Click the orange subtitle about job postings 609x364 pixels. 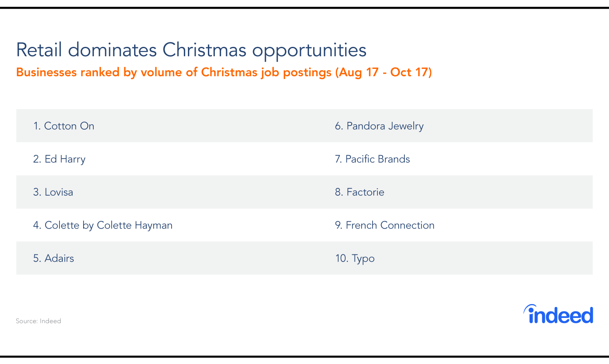224,72
